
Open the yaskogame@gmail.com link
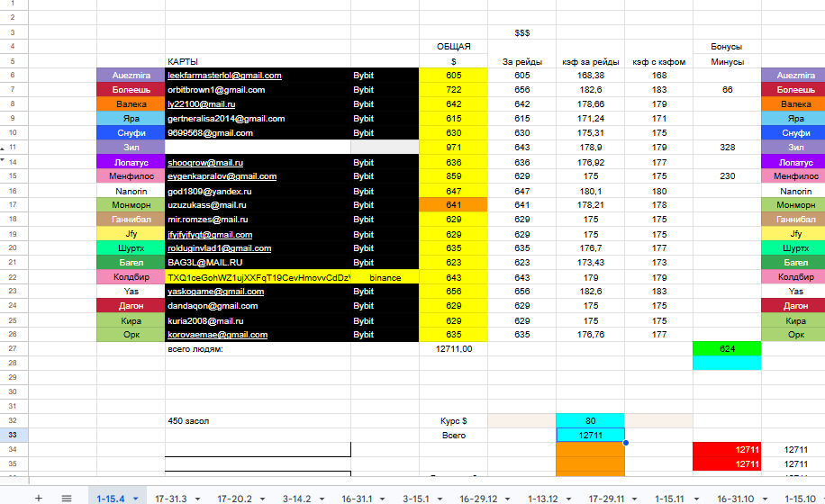click(216, 292)
